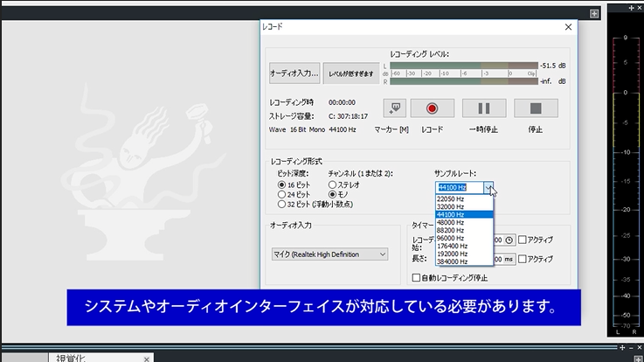Collapse the sample rate dropdown arrow
644x362 pixels.
[x=488, y=187]
